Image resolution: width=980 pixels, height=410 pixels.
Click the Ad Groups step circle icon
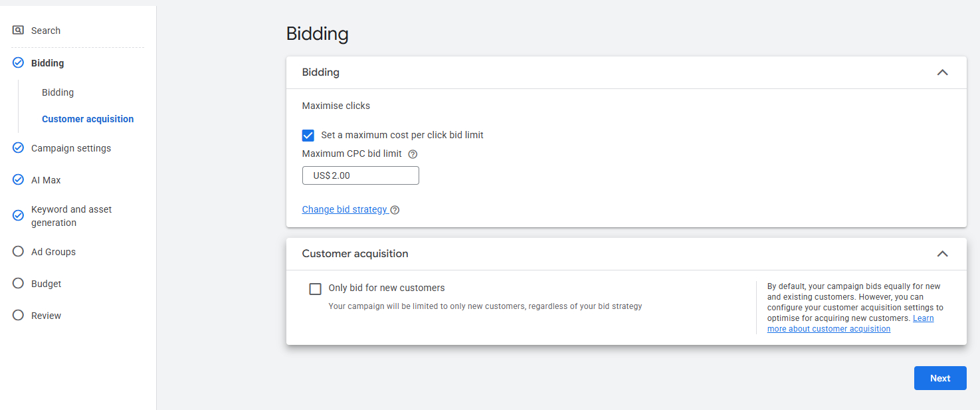[19, 252]
